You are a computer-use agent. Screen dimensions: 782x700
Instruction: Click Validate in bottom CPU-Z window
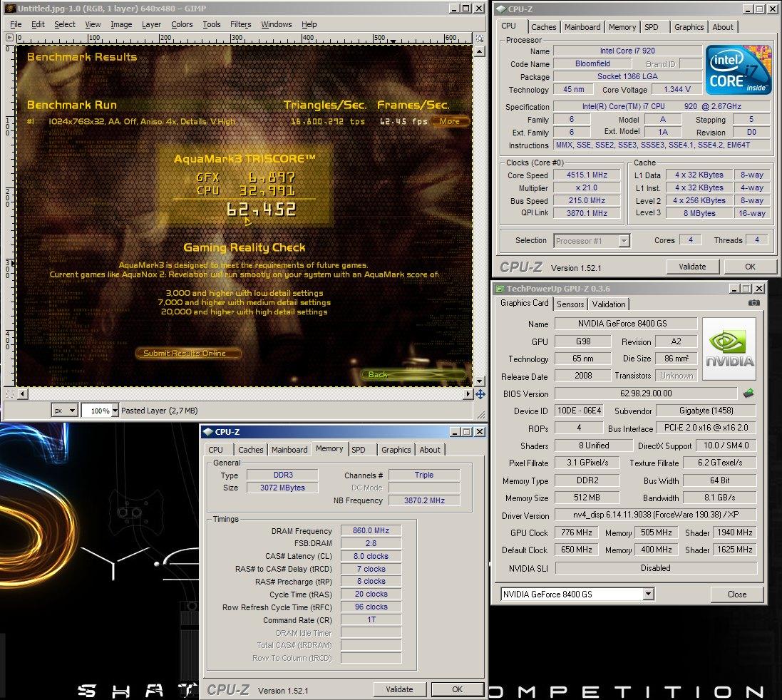(399, 689)
